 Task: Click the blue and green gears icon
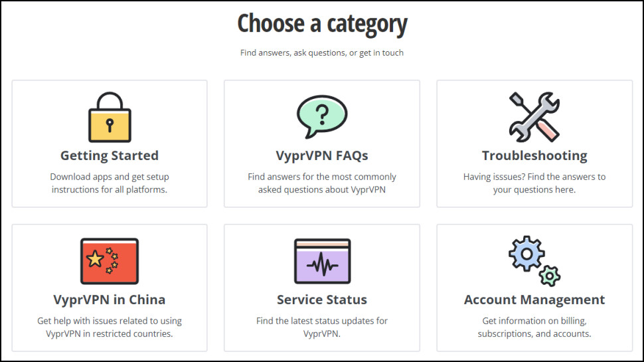534,261
